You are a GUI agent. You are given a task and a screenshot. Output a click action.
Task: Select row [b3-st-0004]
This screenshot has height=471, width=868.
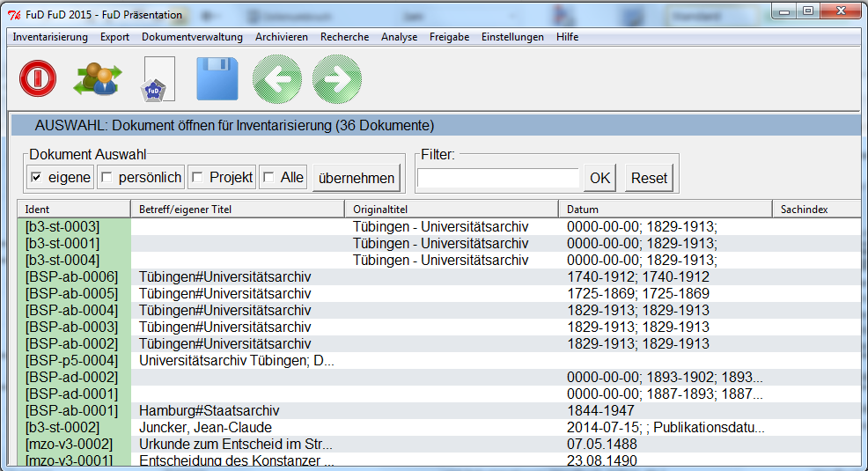coord(439,260)
